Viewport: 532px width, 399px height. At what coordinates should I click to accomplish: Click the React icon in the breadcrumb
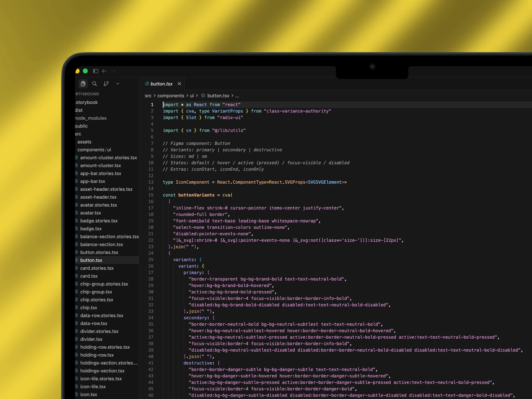pyautogui.click(x=203, y=96)
